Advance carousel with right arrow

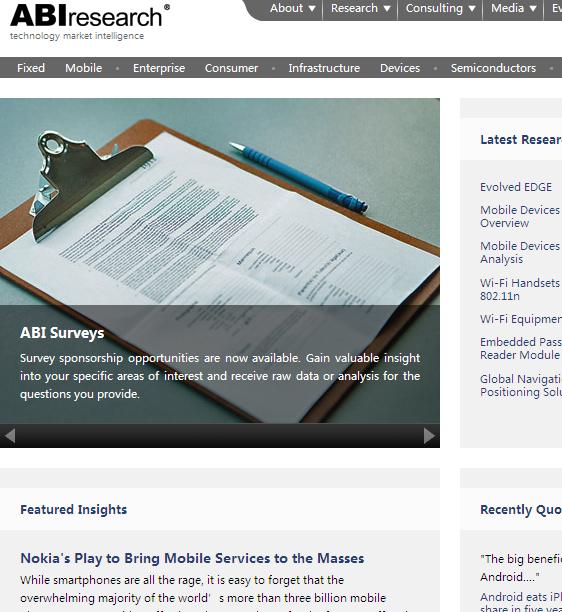coord(429,436)
